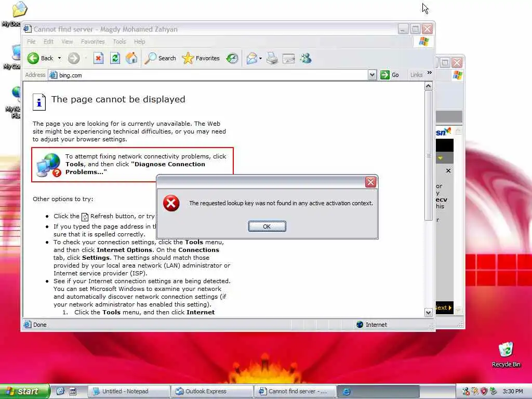Click the red shield tray icon
Image resolution: width=532 pixels, height=399 pixels.
pyautogui.click(x=484, y=391)
